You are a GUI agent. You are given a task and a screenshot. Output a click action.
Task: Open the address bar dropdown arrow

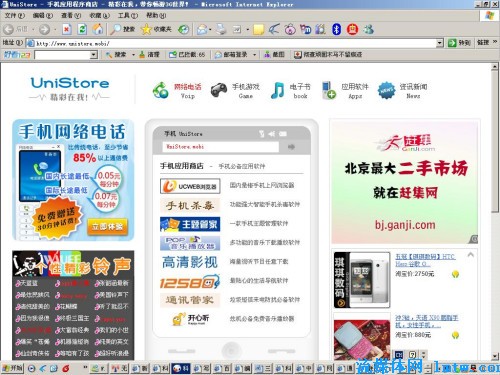[x=440, y=43]
